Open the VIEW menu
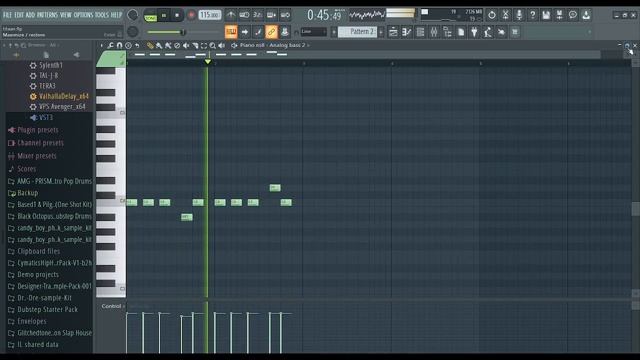640x360 pixels. click(66, 15)
